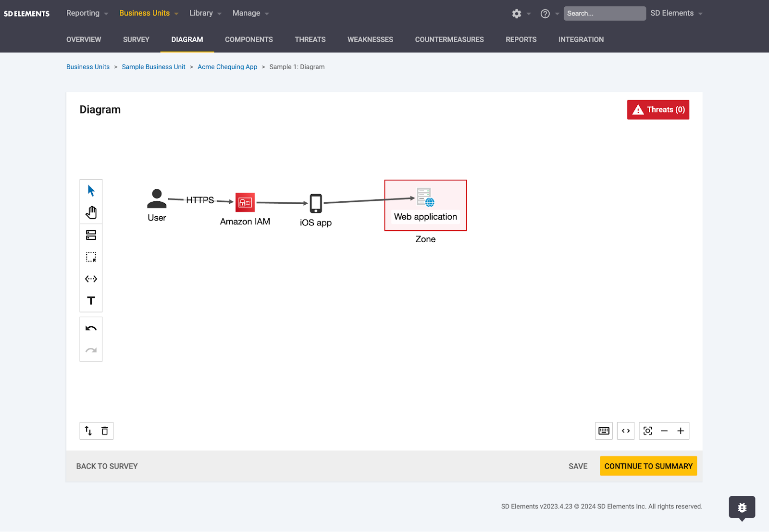Click Continue to Summary
Screen dimensions: 769x532
pos(648,466)
